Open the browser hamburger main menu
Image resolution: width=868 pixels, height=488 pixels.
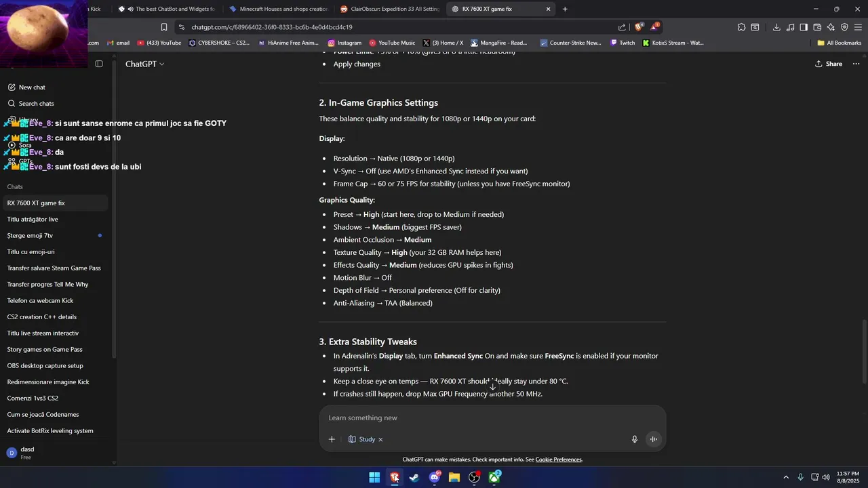point(858,27)
